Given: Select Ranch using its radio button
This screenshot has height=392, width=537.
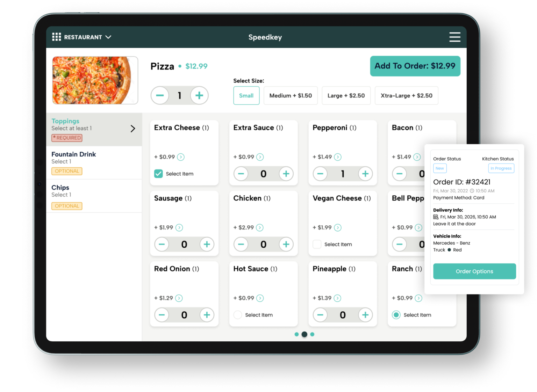Looking at the screenshot, I should point(396,315).
